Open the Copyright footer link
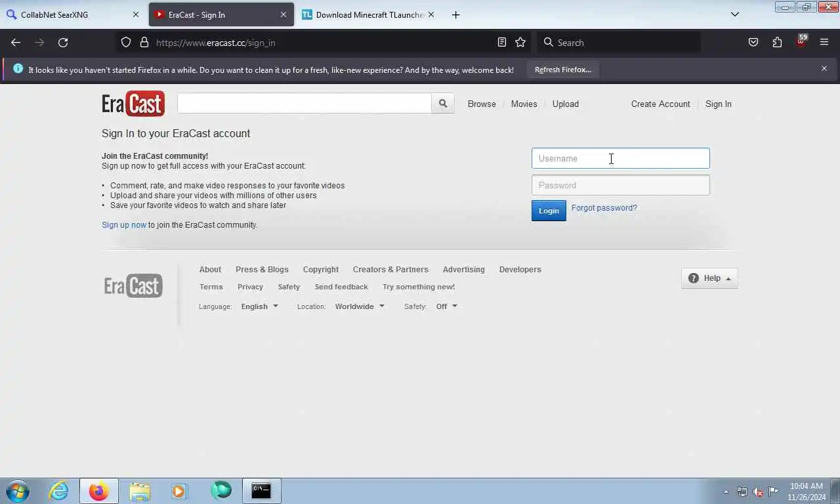The width and height of the screenshot is (840, 504). click(321, 270)
